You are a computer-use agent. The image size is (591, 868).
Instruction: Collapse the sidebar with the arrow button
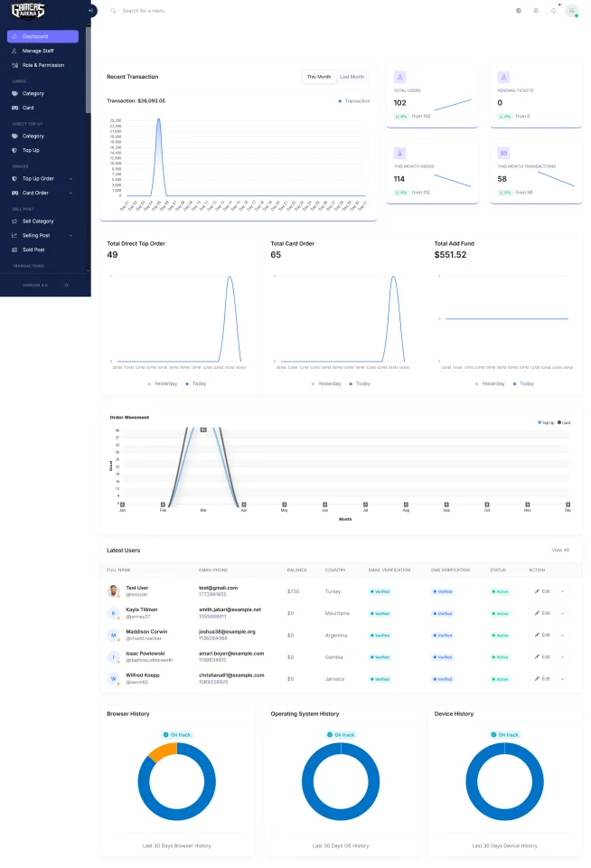coord(91,11)
